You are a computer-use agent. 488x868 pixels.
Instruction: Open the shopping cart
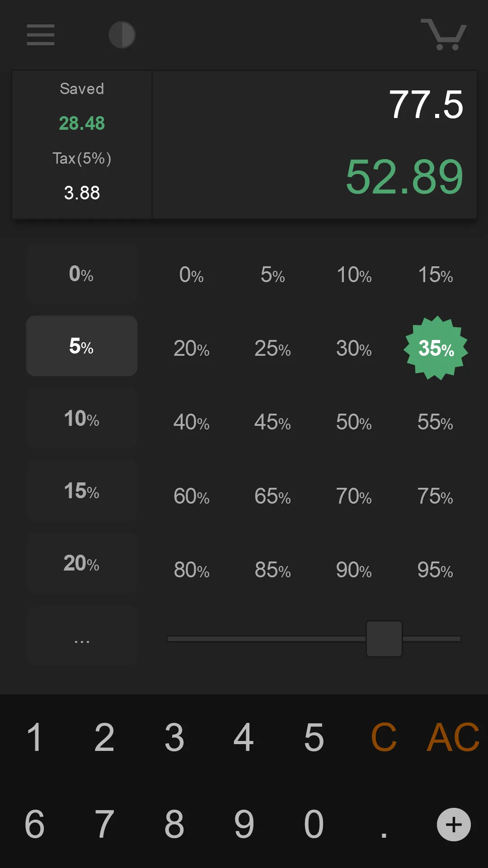coord(444,34)
